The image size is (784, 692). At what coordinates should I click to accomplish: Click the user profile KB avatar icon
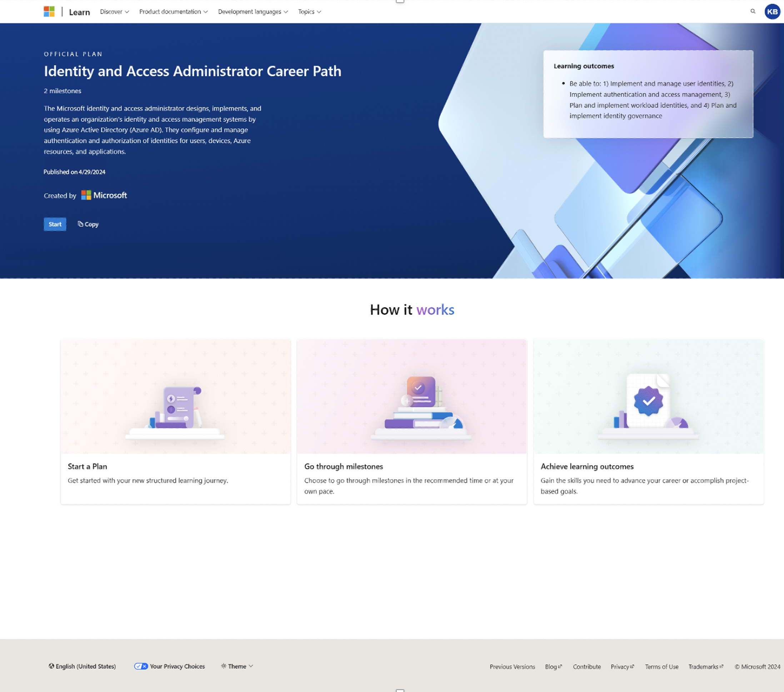click(772, 11)
